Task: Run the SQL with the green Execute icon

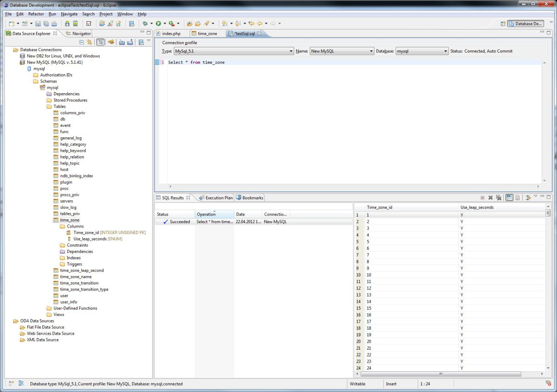Action: pos(158,23)
